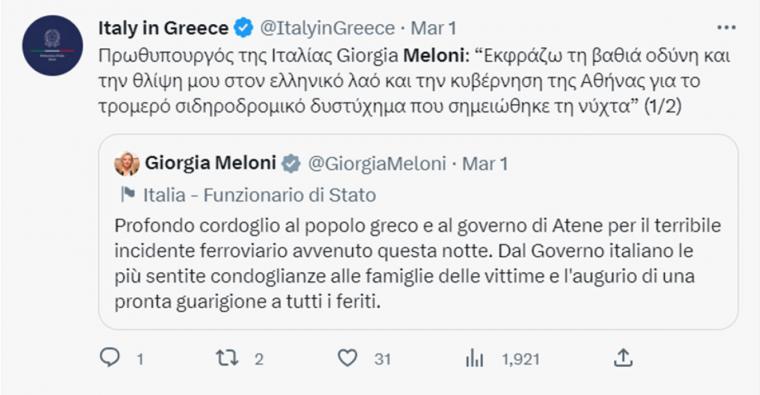Open the Giorgia Meloni display name
The width and height of the screenshot is (760, 395).
210,163
